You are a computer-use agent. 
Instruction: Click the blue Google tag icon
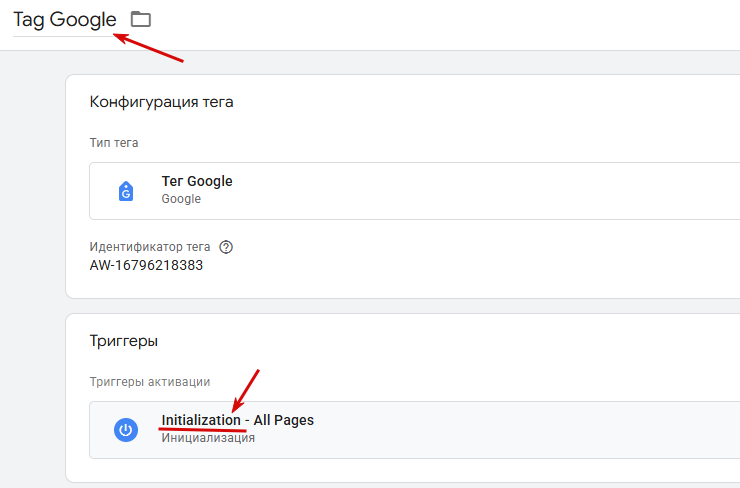point(126,191)
